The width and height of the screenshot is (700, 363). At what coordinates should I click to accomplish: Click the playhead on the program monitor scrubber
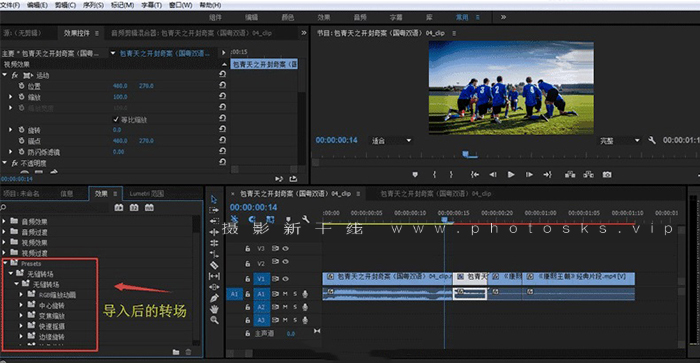click(466, 154)
